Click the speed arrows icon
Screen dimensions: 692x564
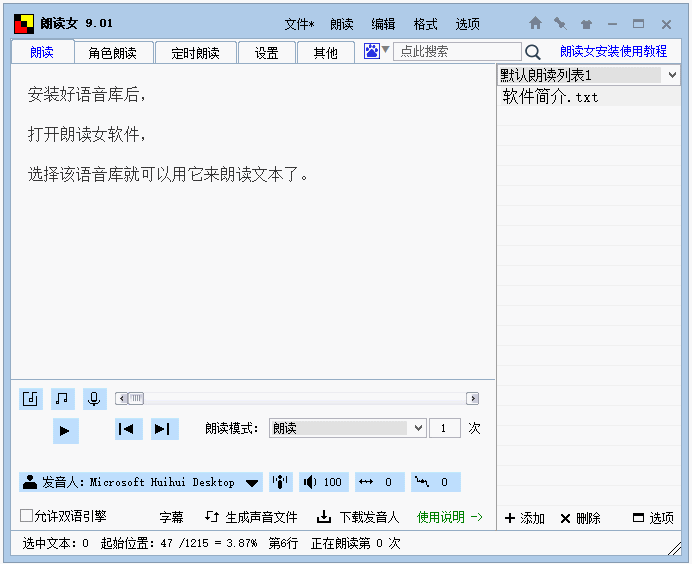366,482
